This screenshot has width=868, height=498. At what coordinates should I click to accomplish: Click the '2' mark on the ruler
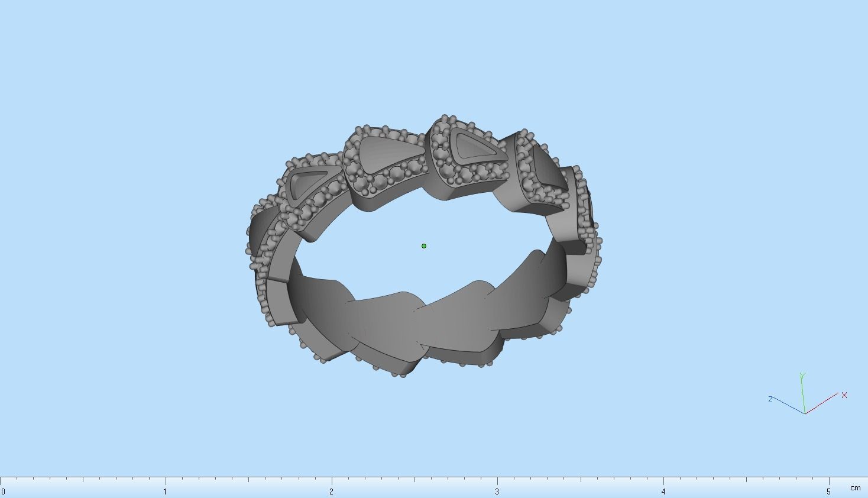[331, 491]
